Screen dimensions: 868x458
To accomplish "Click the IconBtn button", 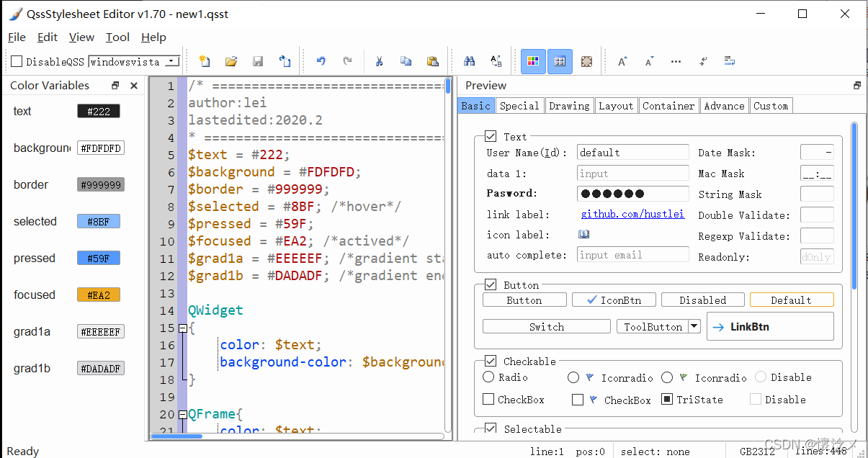I will 614,300.
